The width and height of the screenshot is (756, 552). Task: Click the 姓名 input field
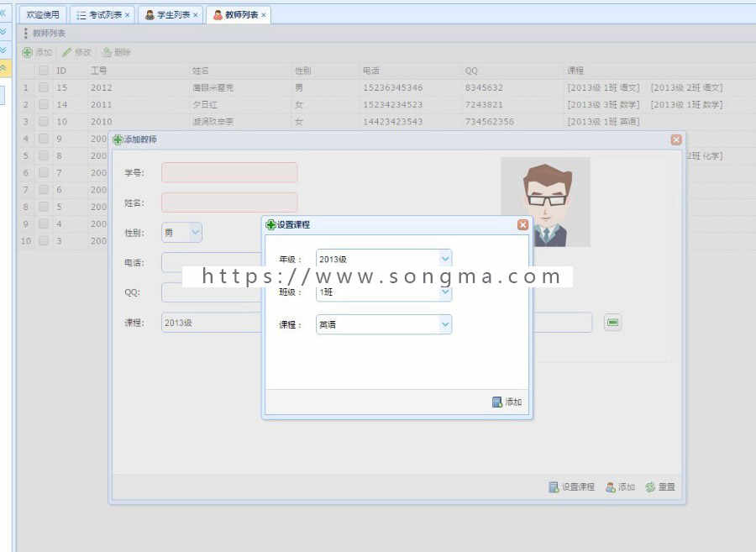(229, 202)
